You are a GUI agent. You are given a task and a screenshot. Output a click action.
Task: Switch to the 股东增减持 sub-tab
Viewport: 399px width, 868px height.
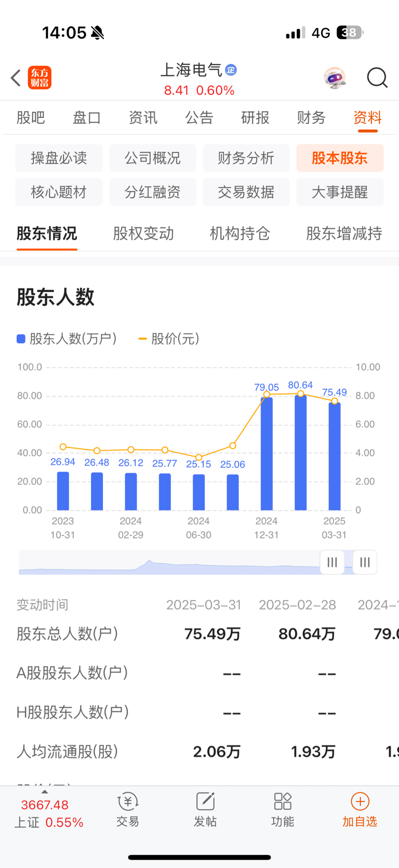[344, 233]
